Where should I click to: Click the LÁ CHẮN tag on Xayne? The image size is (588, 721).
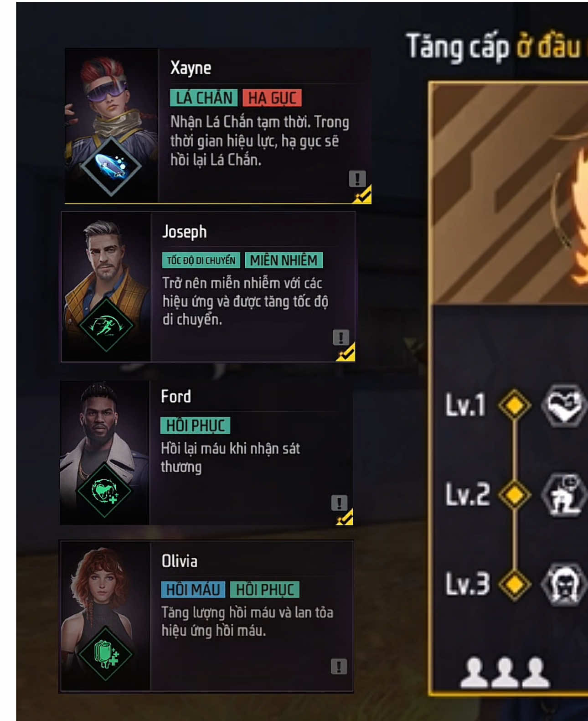pos(204,98)
